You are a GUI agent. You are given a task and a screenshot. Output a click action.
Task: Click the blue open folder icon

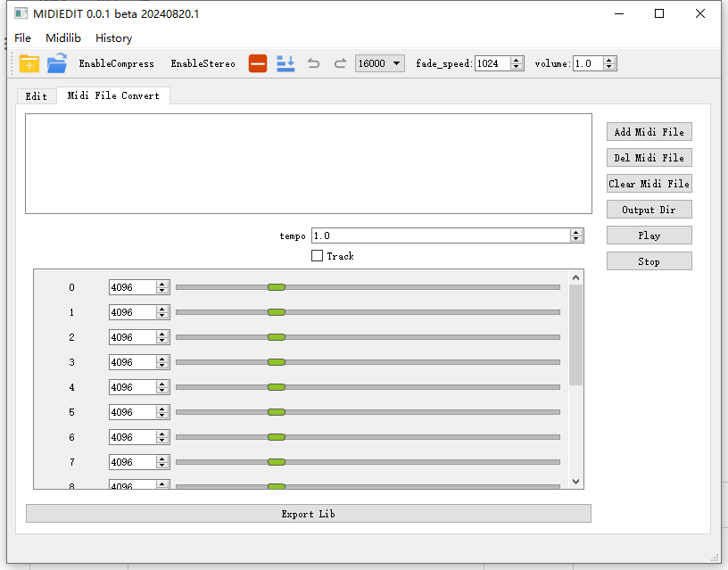pos(57,63)
